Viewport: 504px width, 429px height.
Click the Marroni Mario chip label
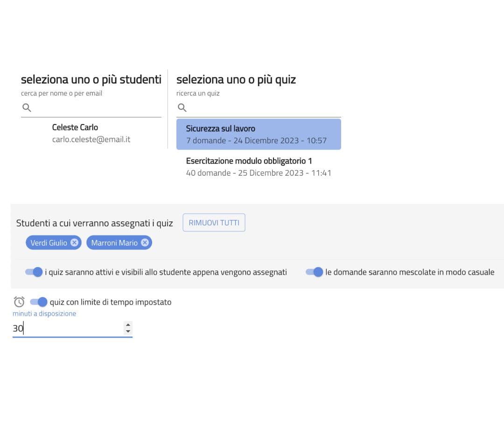pos(114,242)
